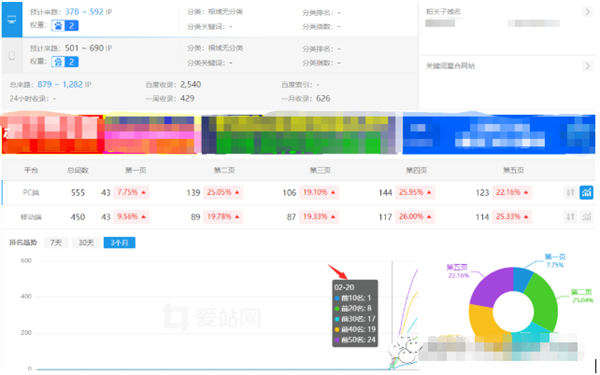This screenshot has height=375, width=600.
Task: Click the 第三页 column header
Action: [x=320, y=170]
